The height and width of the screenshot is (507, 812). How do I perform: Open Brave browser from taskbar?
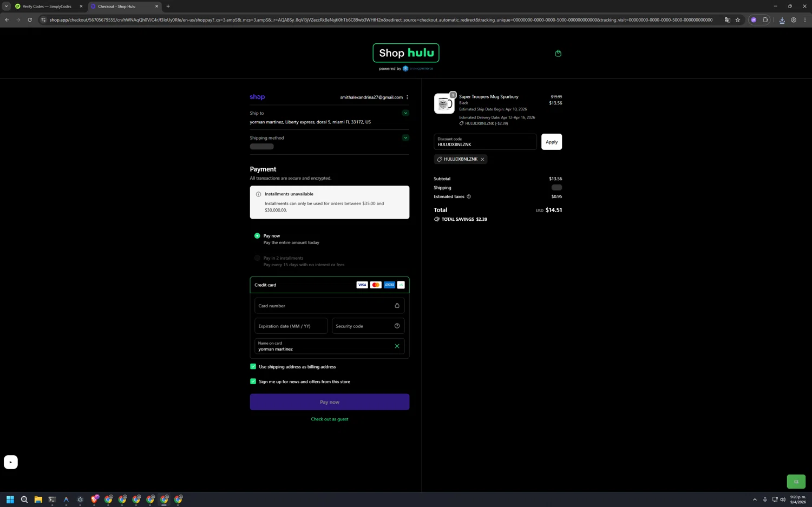click(x=94, y=499)
